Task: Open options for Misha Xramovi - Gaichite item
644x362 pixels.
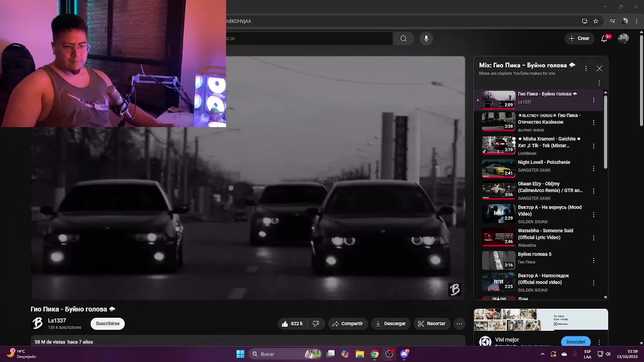Action: [594, 146]
